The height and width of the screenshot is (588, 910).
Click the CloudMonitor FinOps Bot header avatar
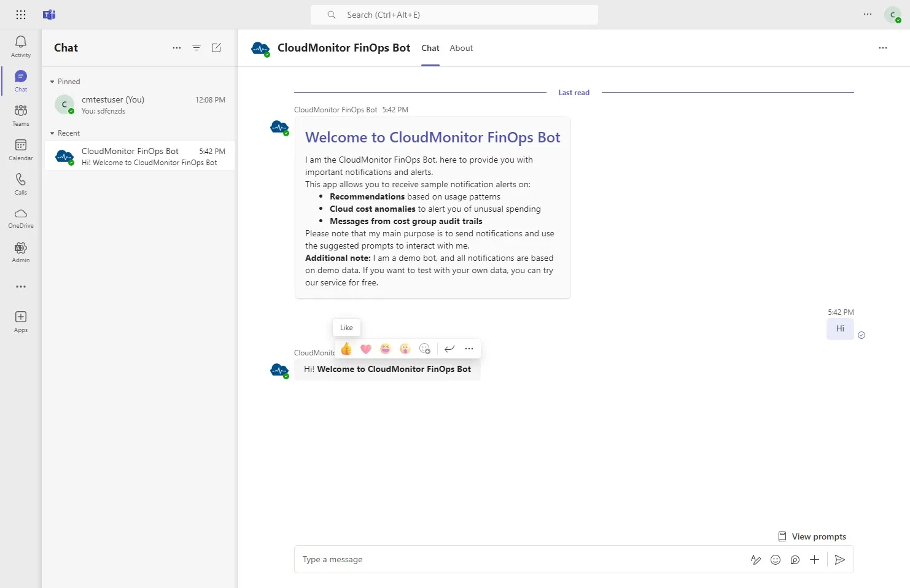point(261,48)
